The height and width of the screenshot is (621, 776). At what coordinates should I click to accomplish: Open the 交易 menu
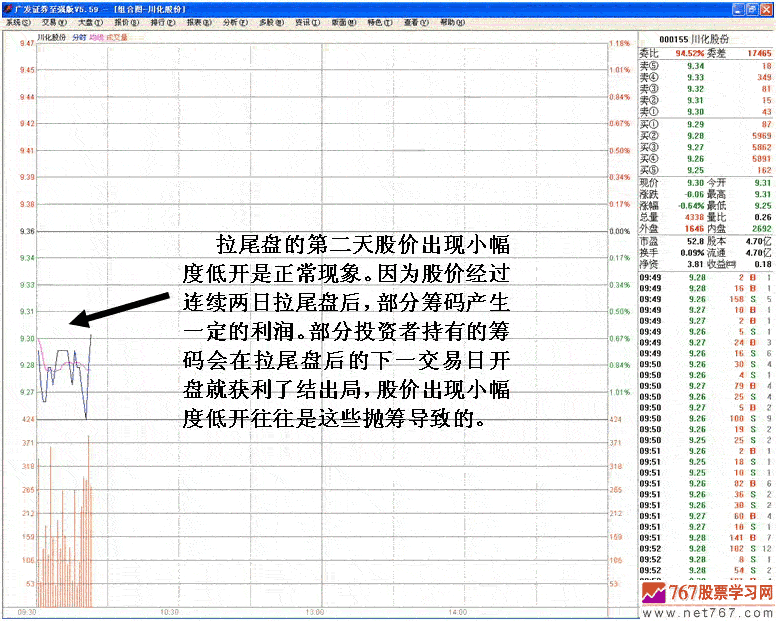click(x=49, y=21)
